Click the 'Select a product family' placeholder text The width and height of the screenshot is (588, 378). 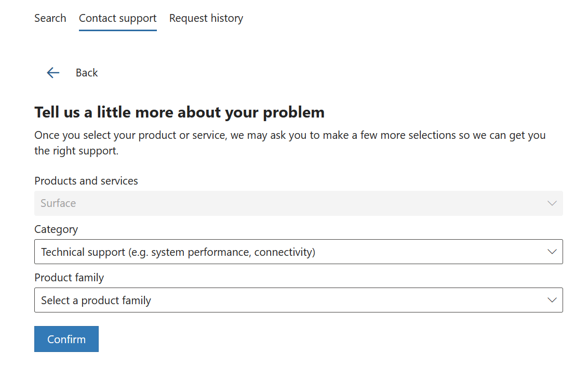pyautogui.click(x=96, y=301)
